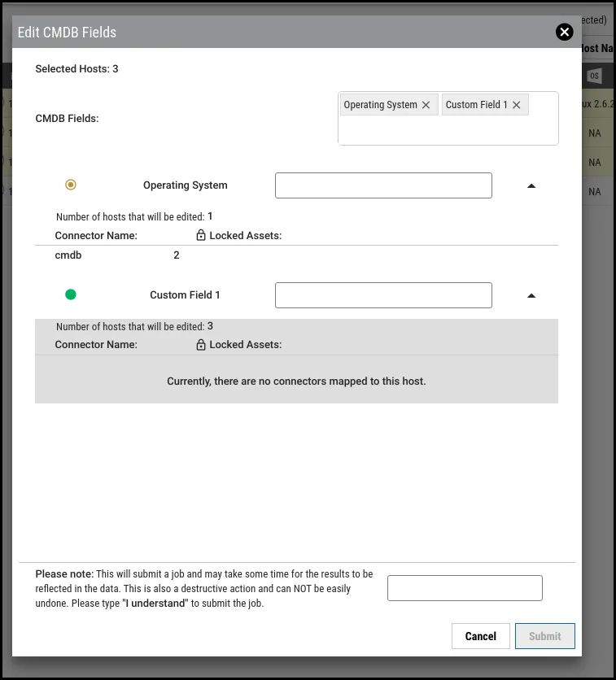Screen dimensions: 616x680
Task: Click the Submit button
Action: 545,636
